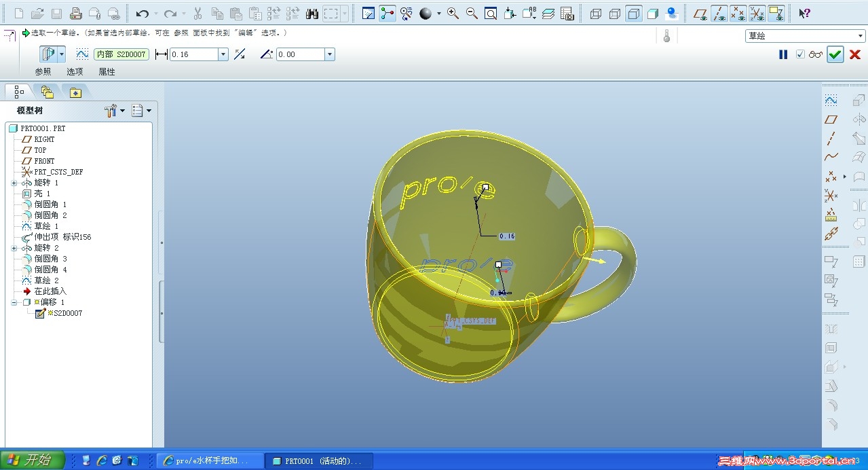The height and width of the screenshot is (470, 868).
Task: Select the No Hidden display style
Action: [633, 13]
